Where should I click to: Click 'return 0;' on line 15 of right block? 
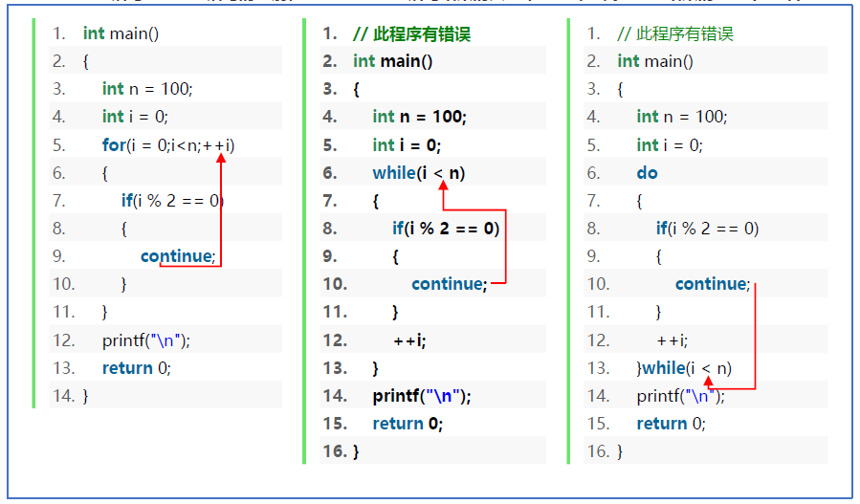(671, 424)
